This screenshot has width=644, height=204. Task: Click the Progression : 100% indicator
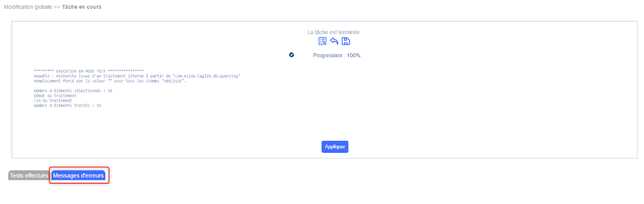tap(337, 55)
